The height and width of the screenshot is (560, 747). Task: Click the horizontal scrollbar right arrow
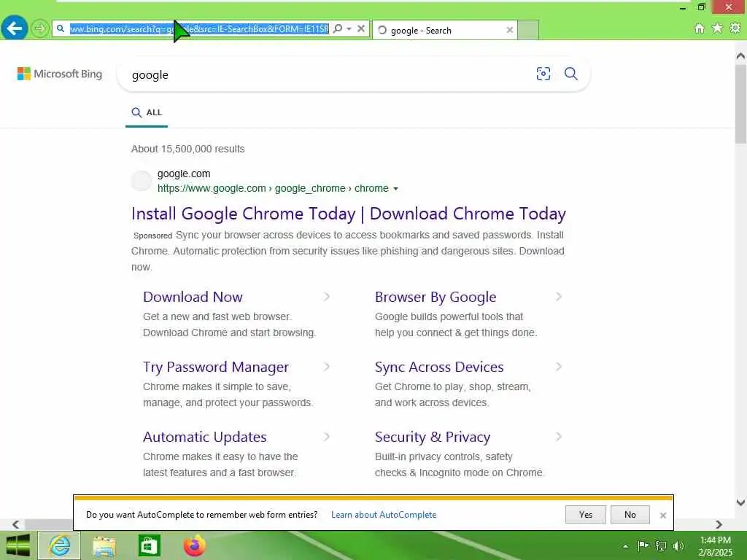coord(719,524)
